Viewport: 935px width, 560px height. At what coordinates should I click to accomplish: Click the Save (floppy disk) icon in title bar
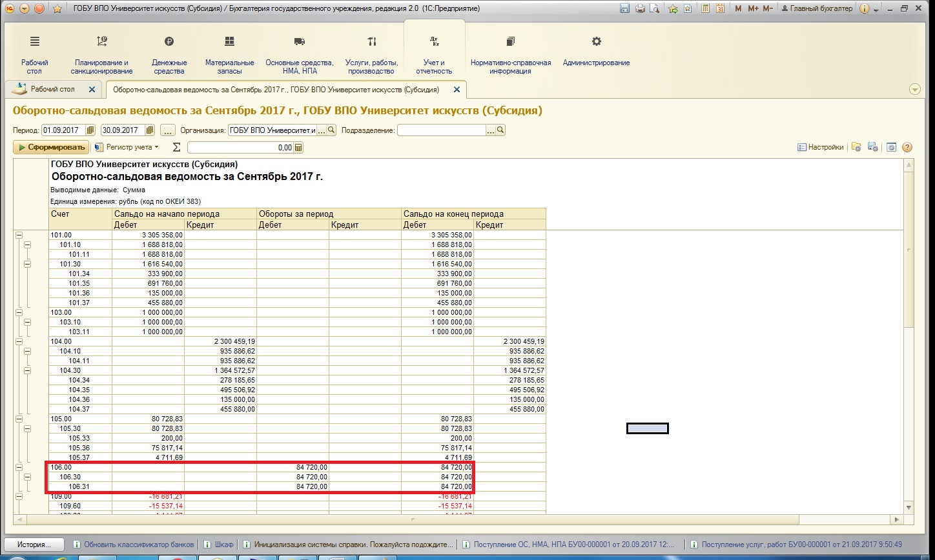(624, 8)
